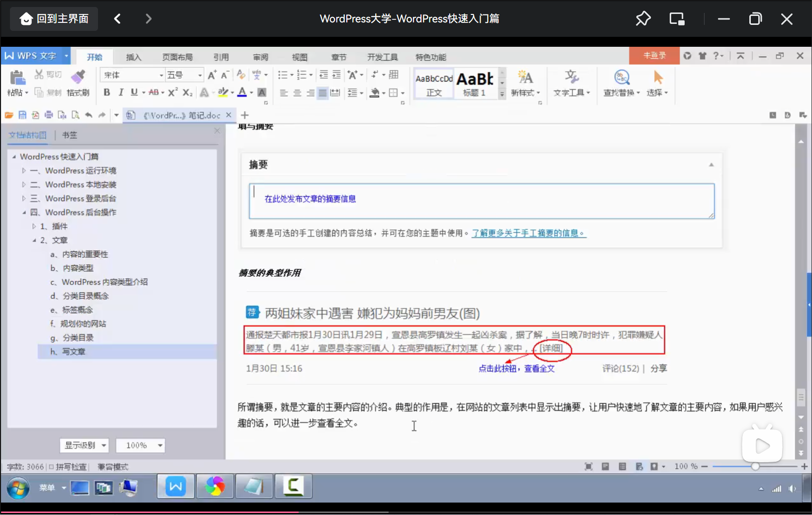Click the character shading icon
This screenshot has height=515, width=812.
point(262,93)
